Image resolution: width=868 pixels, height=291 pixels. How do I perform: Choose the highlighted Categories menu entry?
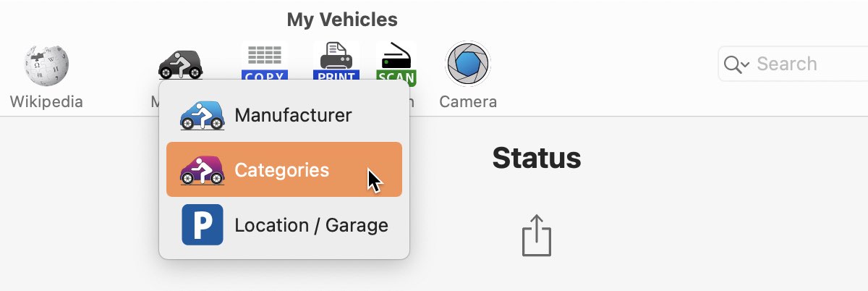[284, 169]
